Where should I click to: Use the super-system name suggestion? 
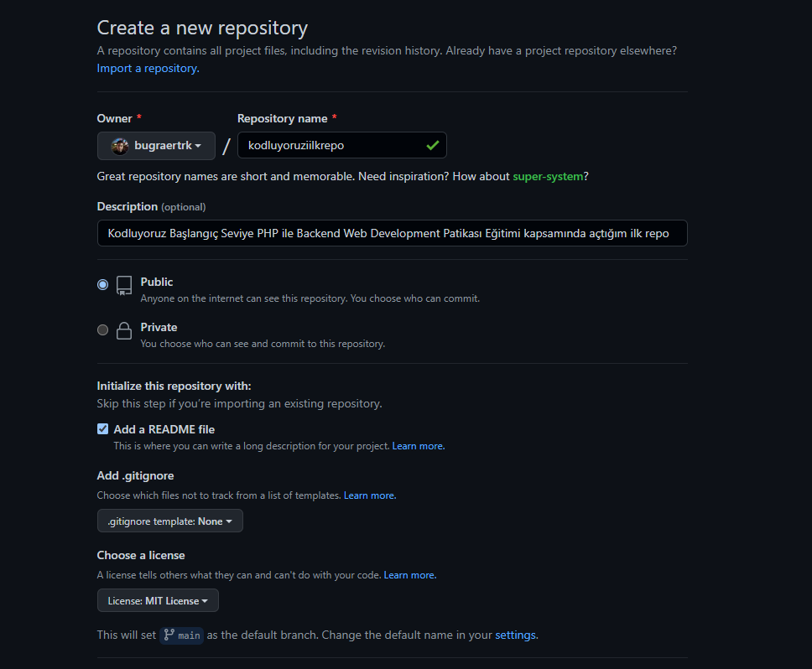548,176
